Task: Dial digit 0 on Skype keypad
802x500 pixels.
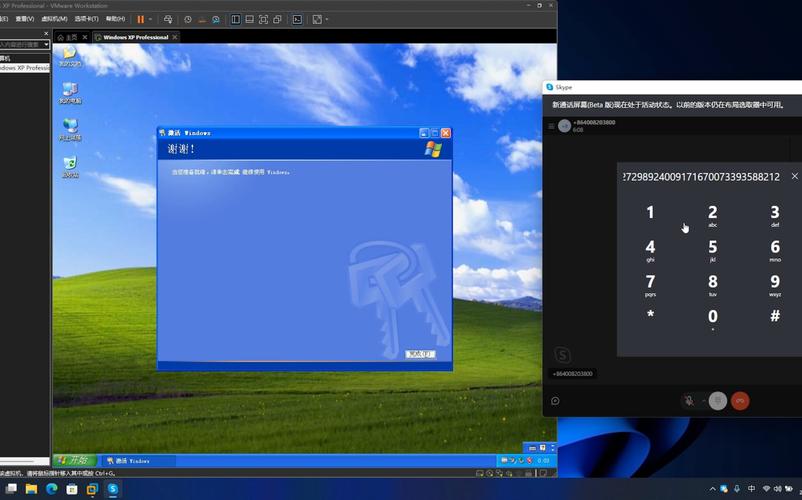Action: point(712,318)
